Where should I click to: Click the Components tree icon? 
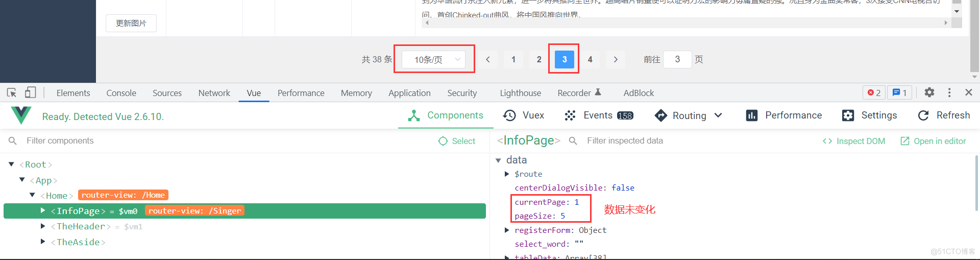(x=414, y=115)
